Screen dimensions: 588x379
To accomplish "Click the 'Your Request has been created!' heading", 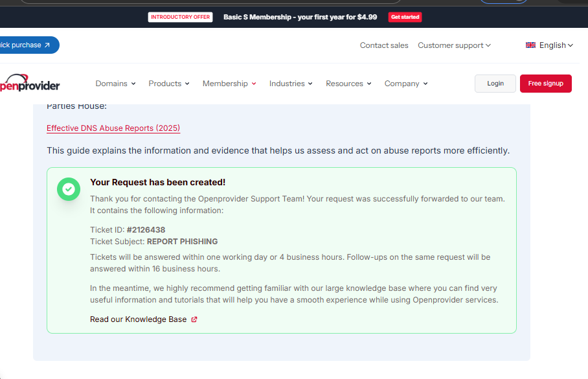I will 157,182.
